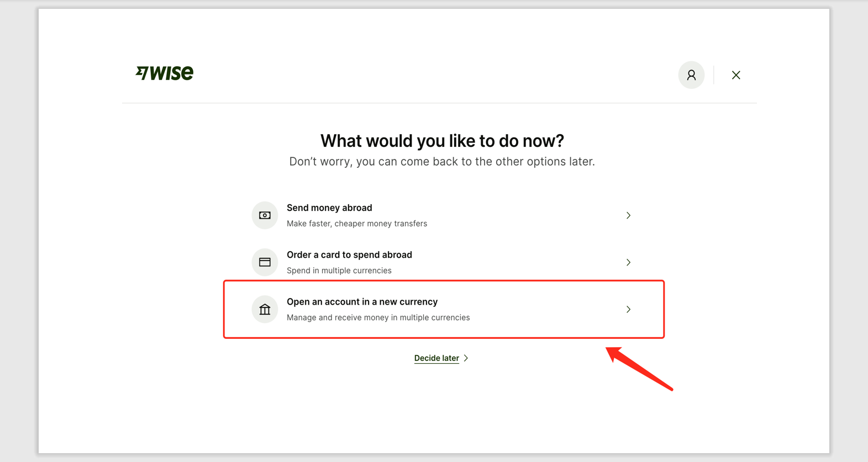Click the card icon for Order a card
The image size is (868, 462).
click(x=265, y=262)
